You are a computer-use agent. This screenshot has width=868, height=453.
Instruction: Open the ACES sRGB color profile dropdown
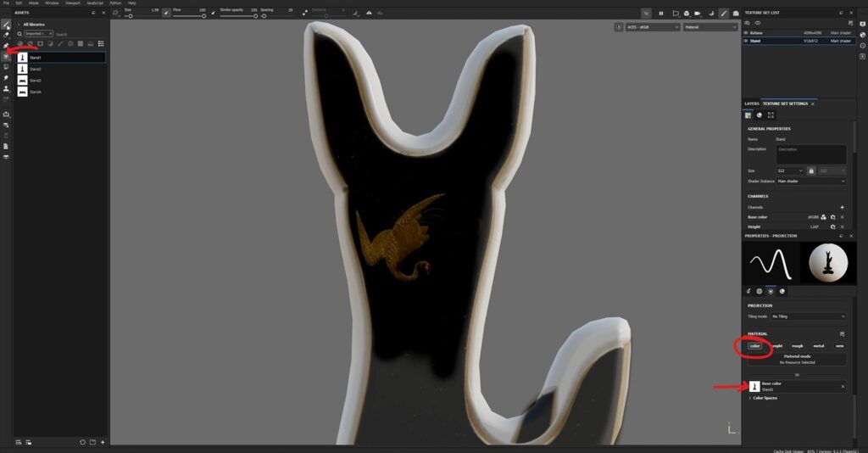(653, 27)
